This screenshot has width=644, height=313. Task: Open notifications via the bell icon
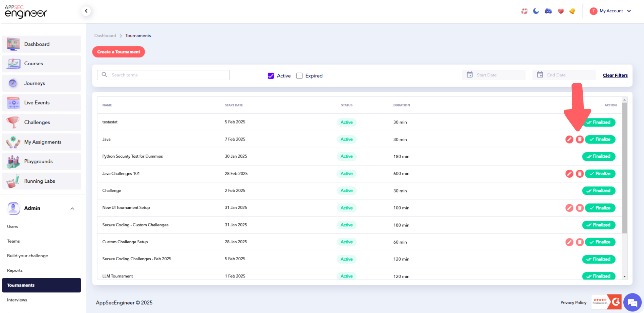pos(572,11)
